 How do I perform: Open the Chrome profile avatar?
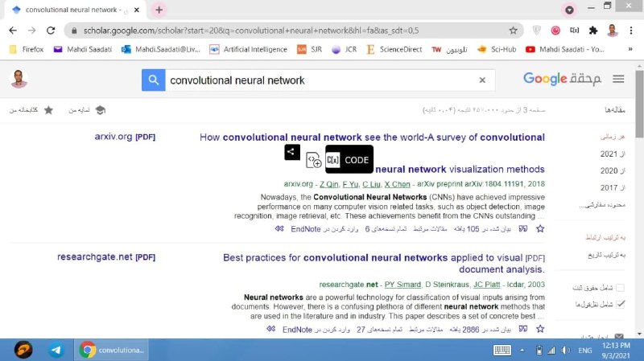pyautogui.click(x=612, y=31)
